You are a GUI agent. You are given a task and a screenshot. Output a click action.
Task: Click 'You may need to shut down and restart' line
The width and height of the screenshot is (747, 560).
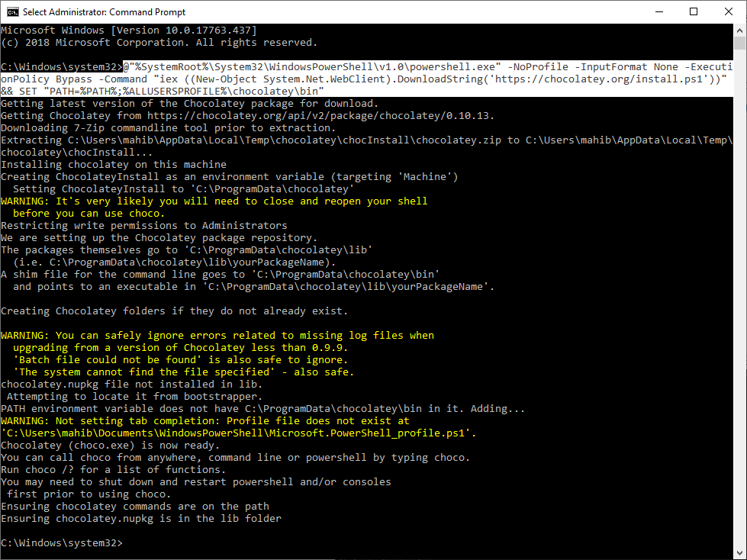tap(196, 482)
